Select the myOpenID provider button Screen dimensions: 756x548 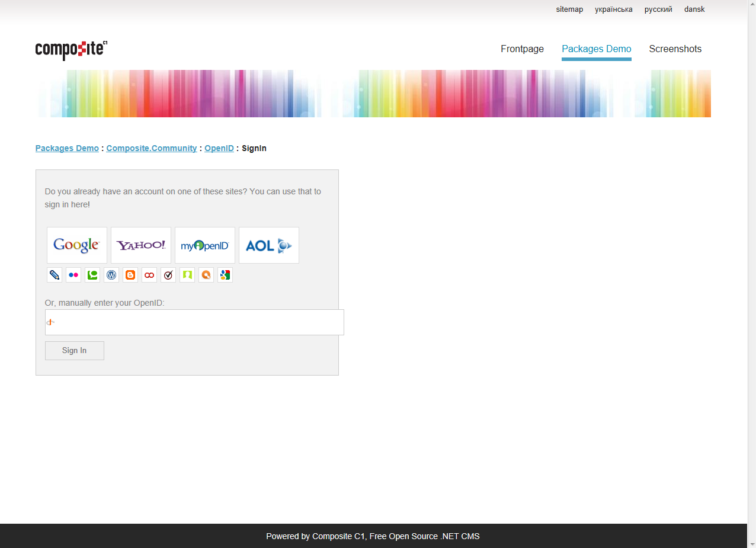205,245
